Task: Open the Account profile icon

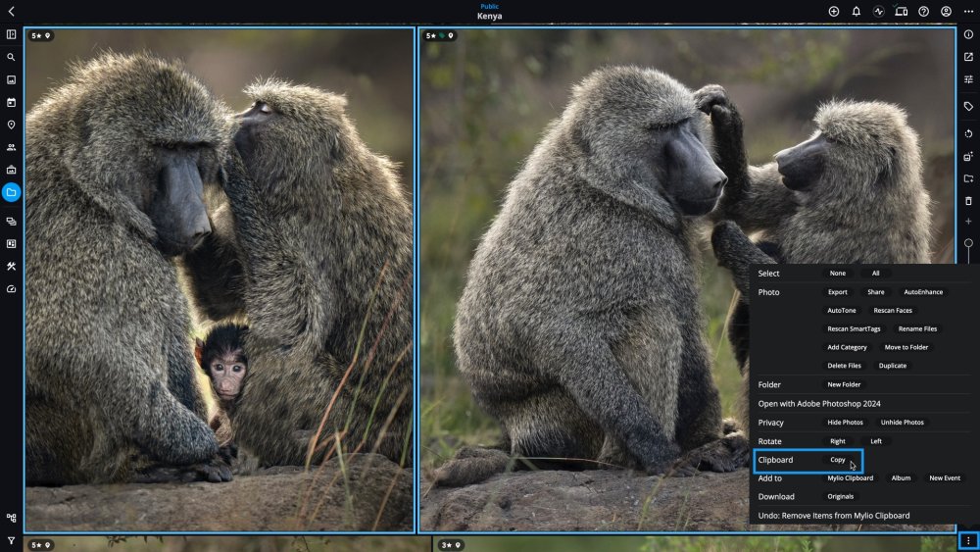Action: pos(947,11)
